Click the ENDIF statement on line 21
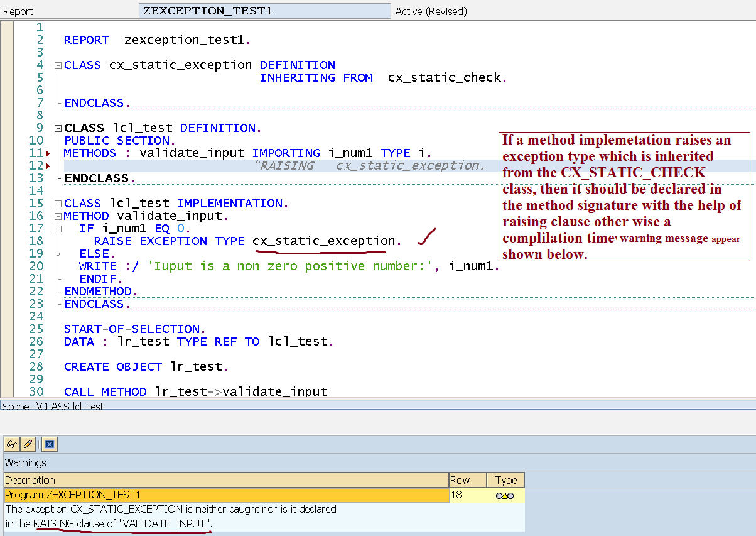Image resolution: width=756 pixels, height=536 pixels. tap(101, 279)
